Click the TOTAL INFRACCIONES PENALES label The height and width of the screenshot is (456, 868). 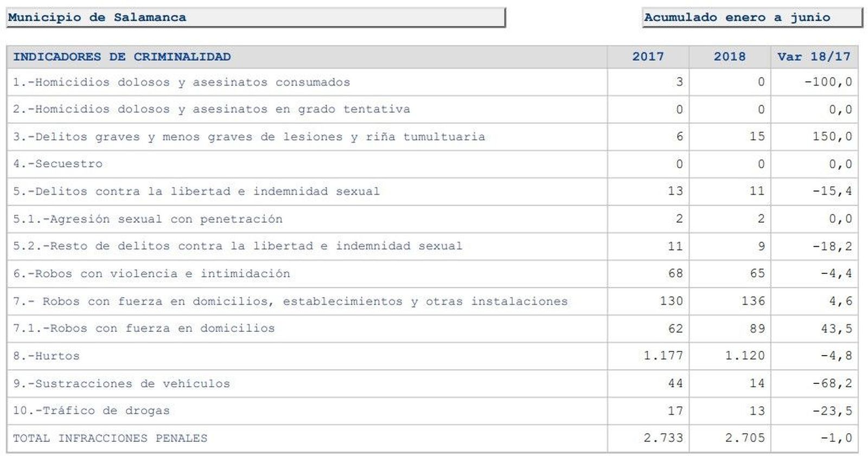pyautogui.click(x=110, y=438)
